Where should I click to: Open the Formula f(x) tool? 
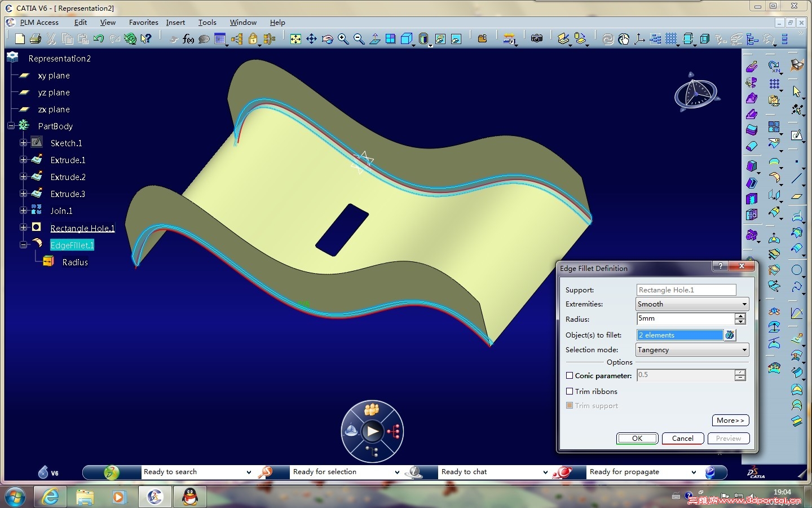pos(188,39)
